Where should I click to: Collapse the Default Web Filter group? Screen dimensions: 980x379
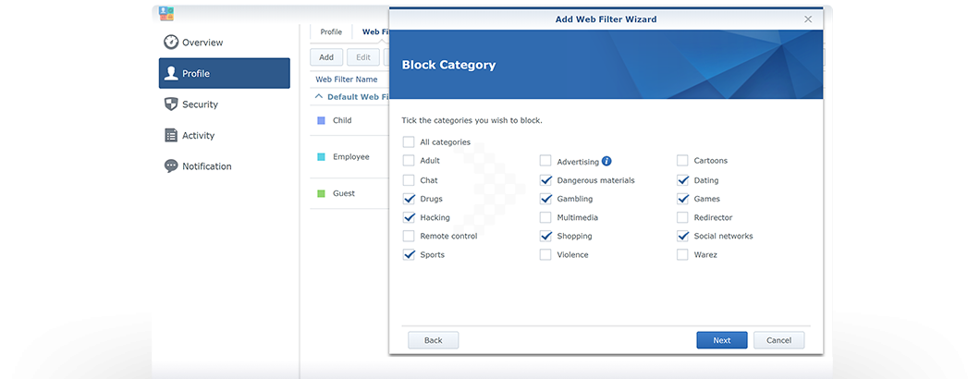tap(319, 96)
